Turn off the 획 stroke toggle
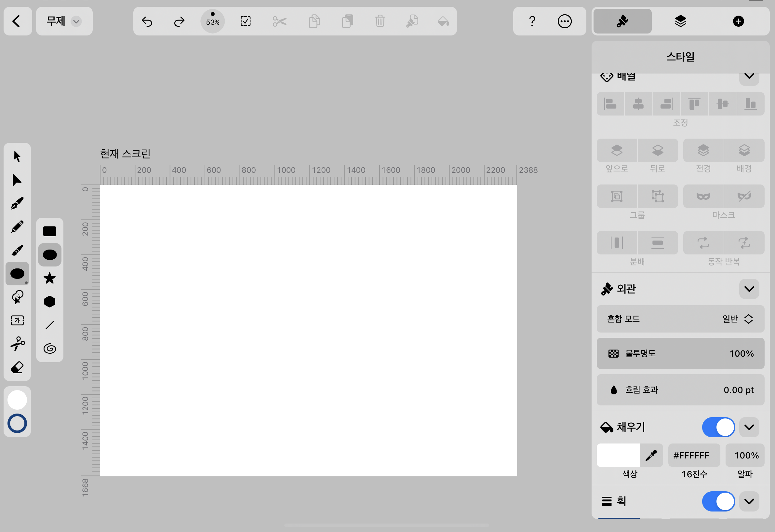Screen dimensions: 775x532 [x=718, y=501]
